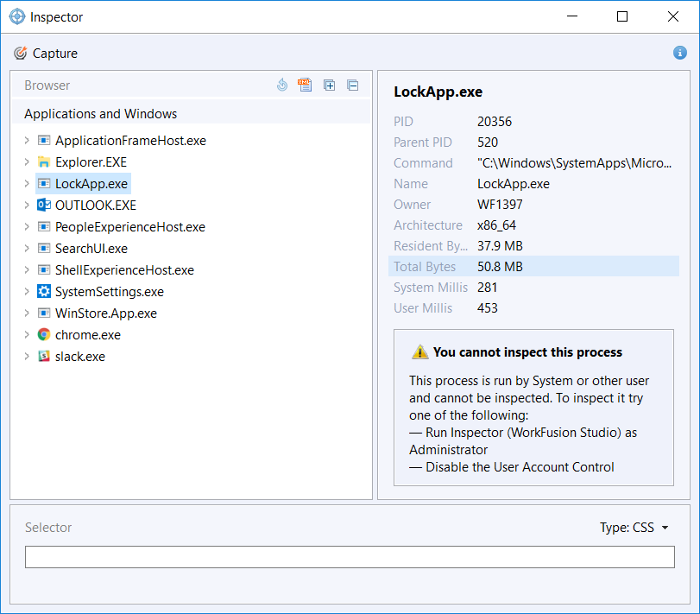Click the SystemSettings.exe gear icon

(x=44, y=292)
